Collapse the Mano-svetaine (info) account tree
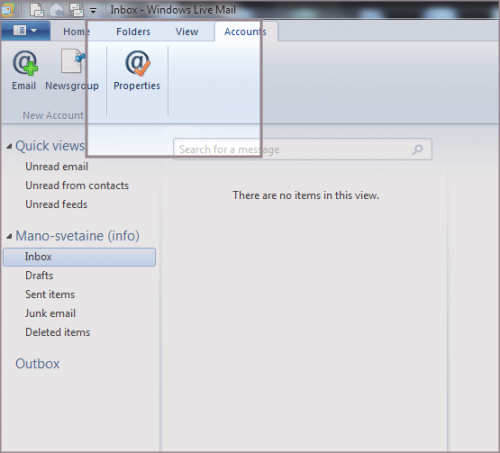This screenshot has width=500, height=453. click(x=9, y=236)
